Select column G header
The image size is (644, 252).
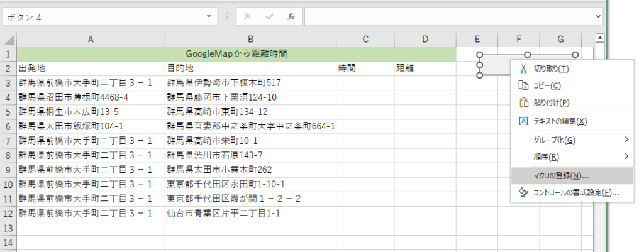(560, 40)
